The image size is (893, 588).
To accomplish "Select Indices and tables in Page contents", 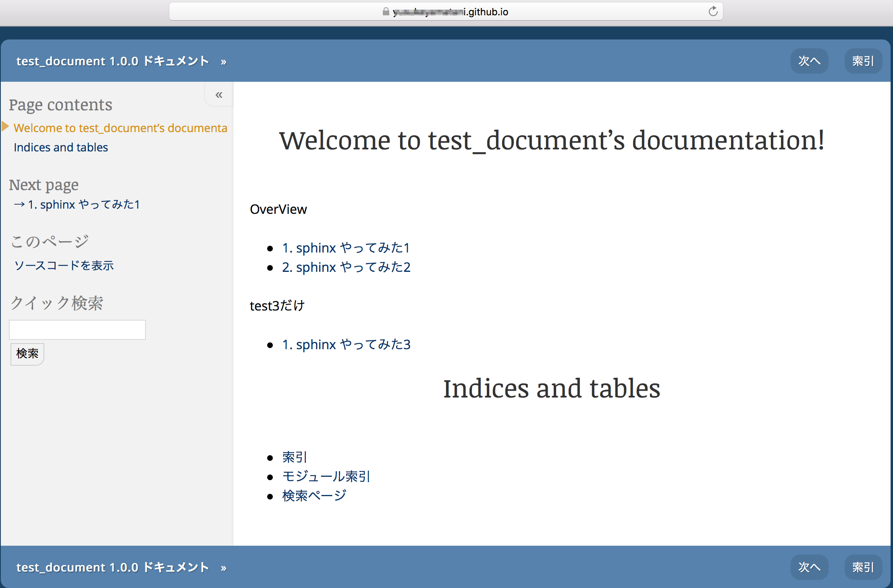I will (x=60, y=147).
